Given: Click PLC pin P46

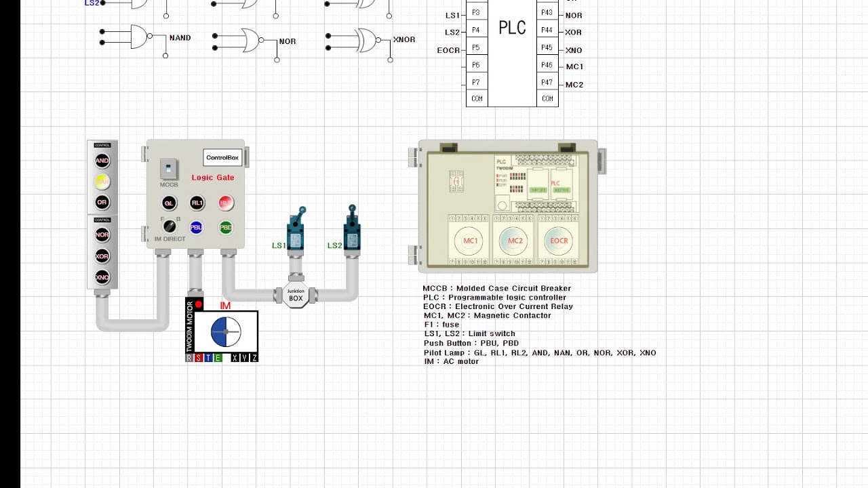Looking at the screenshot, I should click(547, 65).
